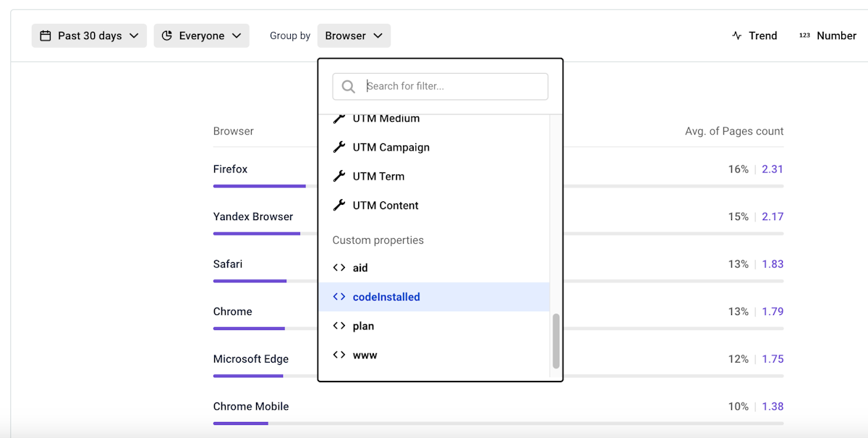Click the Safari row label

228,264
